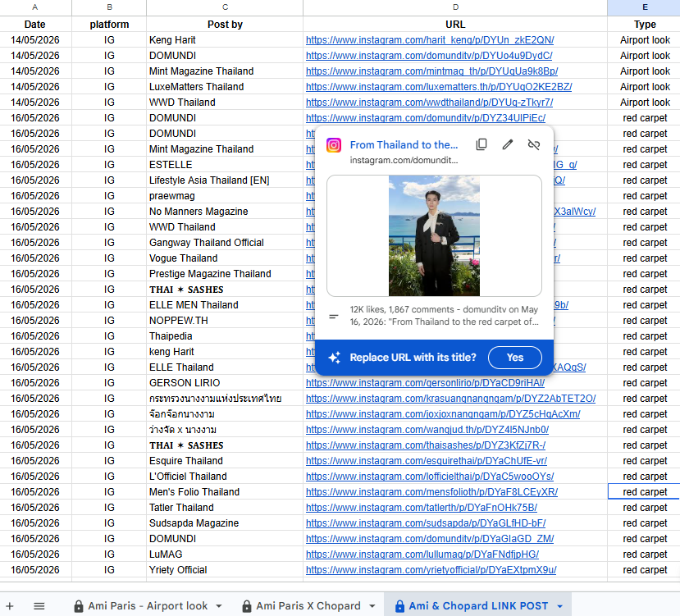Open harit_keng Instagram link
Viewport: 680px width, 616px height.
pyautogui.click(x=430, y=40)
